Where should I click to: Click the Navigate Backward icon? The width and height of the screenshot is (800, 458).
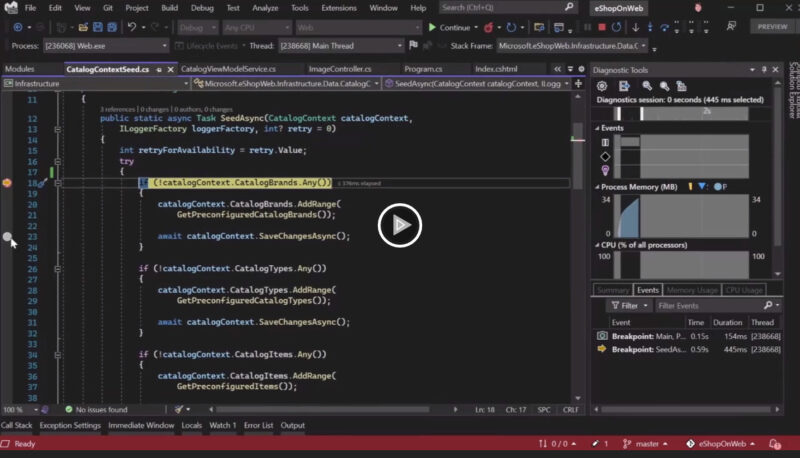pyautogui.click(x=18, y=27)
